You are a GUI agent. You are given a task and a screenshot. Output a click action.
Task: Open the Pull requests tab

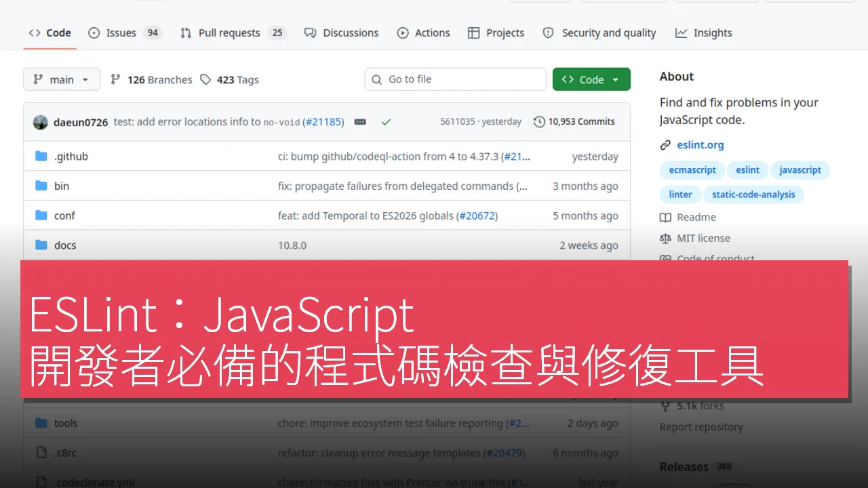pyautogui.click(x=233, y=33)
